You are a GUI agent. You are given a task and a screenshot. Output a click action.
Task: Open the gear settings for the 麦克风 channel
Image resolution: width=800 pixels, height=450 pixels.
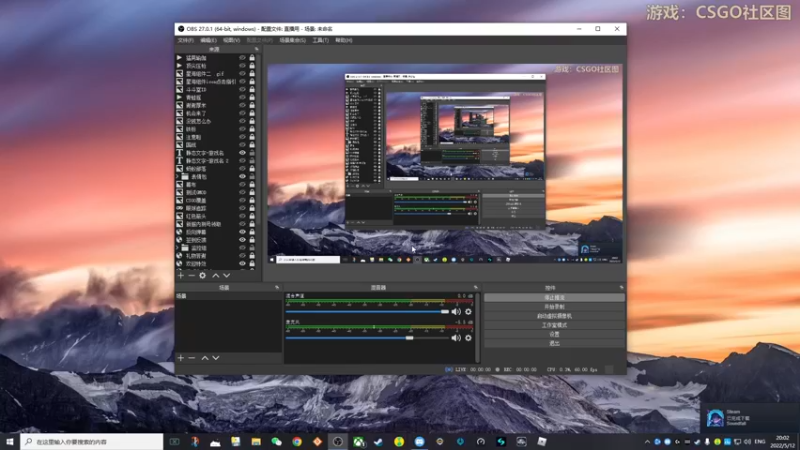(468, 338)
